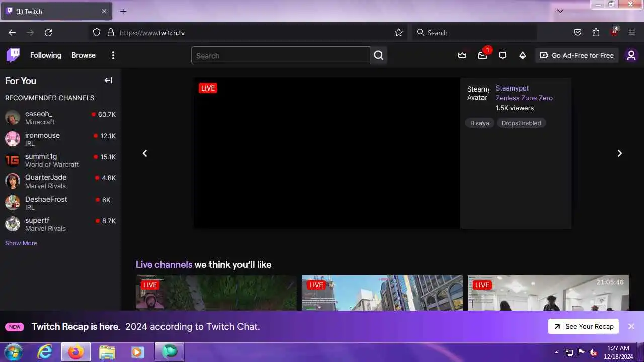Open ironmouse channel in sidebar
644x362 pixels.
point(60,139)
